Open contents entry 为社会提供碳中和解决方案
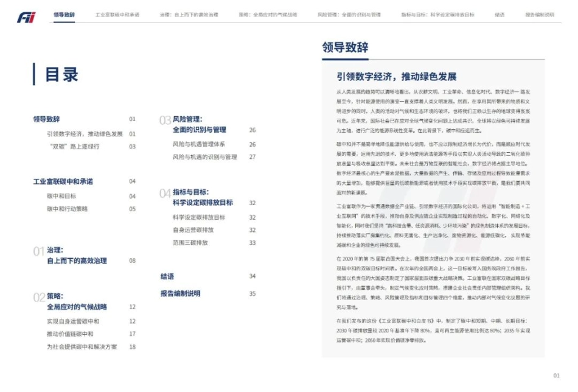 (x=82, y=346)
